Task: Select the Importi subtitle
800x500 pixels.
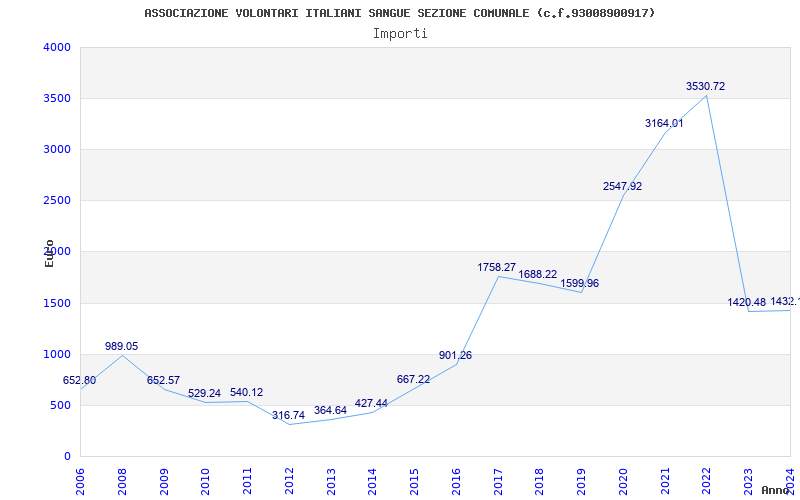Action: tap(400, 33)
